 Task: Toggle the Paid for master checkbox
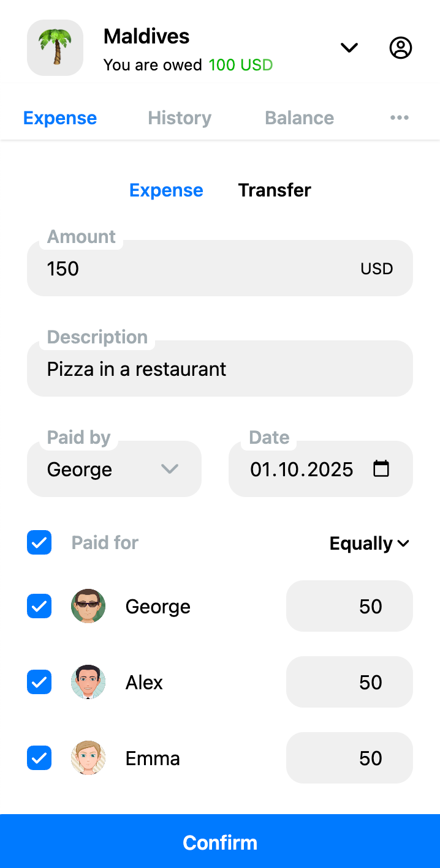pyautogui.click(x=39, y=542)
